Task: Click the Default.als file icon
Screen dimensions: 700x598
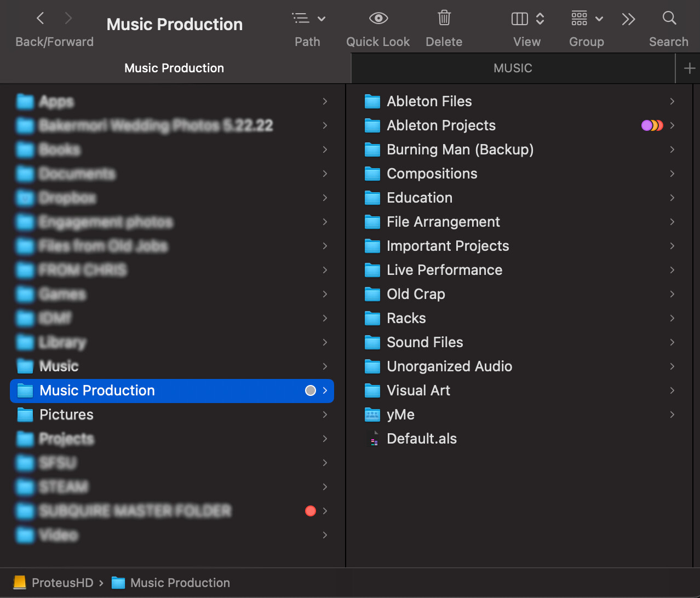Action: pyautogui.click(x=375, y=439)
